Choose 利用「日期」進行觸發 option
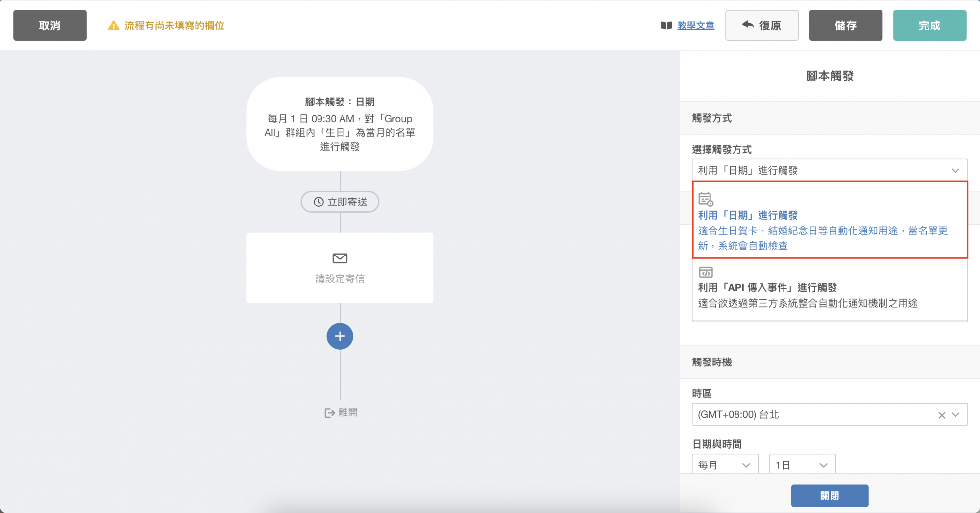This screenshot has width=980, height=513. [x=830, y=220]
